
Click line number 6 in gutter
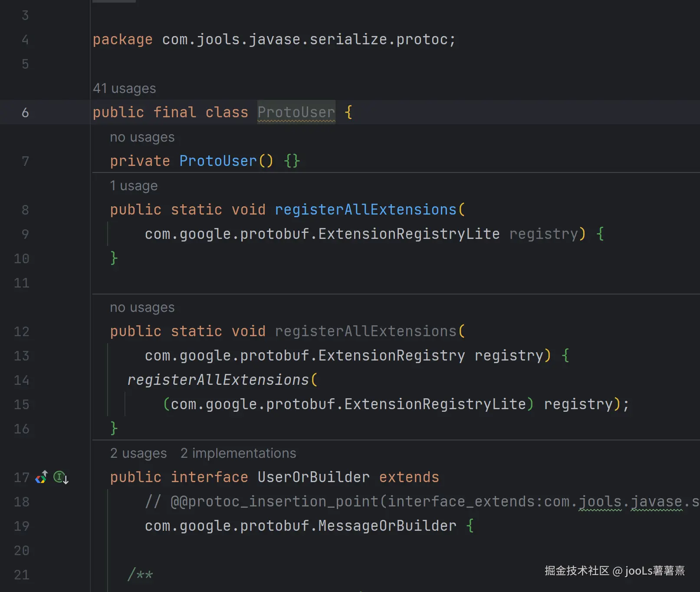point(25,112)
